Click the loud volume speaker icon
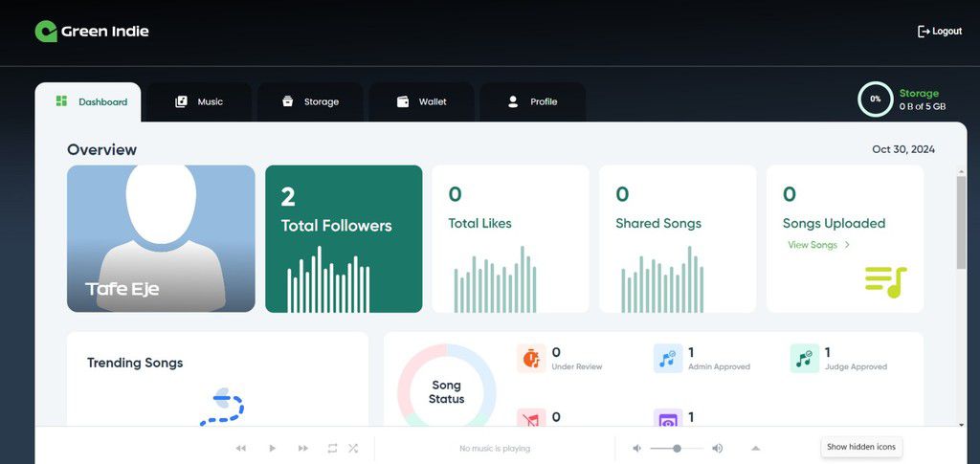This screenshot has width=980, height=464. (717, 448)
